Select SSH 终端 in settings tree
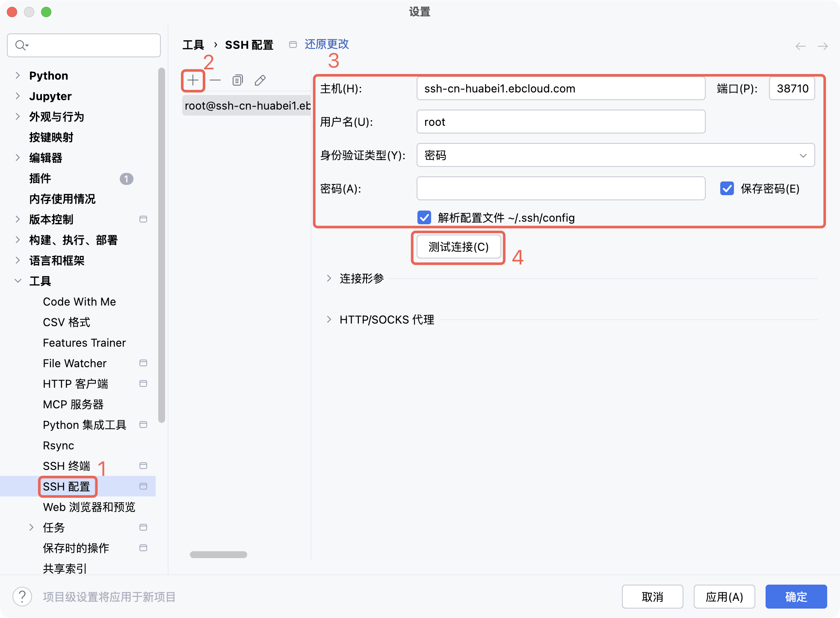Image resolution: width=840 pixels, height=618 pixels. click(66, 466)
